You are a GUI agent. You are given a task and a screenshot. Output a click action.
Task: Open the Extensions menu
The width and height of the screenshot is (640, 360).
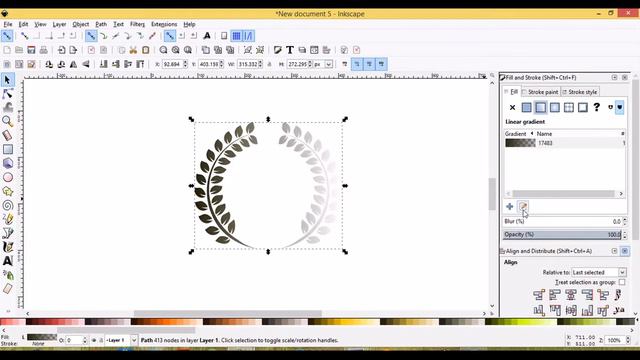(x=164, y=24)
